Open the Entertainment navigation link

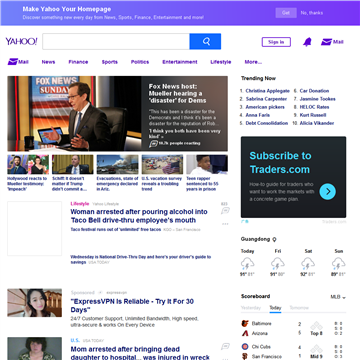tap(180, 62)
